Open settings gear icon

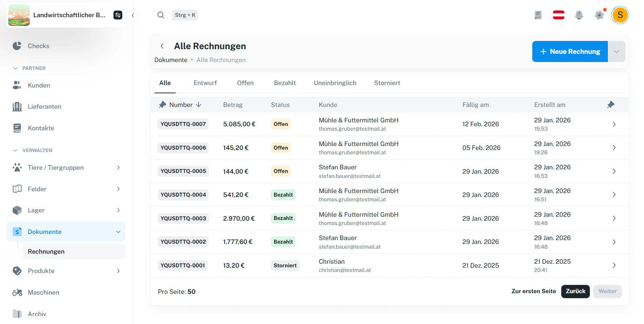coord(599,15)
